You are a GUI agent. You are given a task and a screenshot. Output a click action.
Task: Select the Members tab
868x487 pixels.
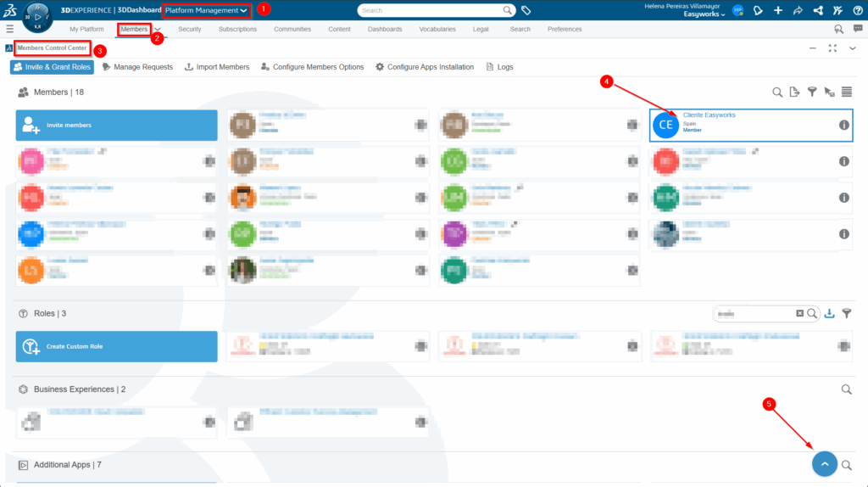pyautogui.click(x=134, y=29)
